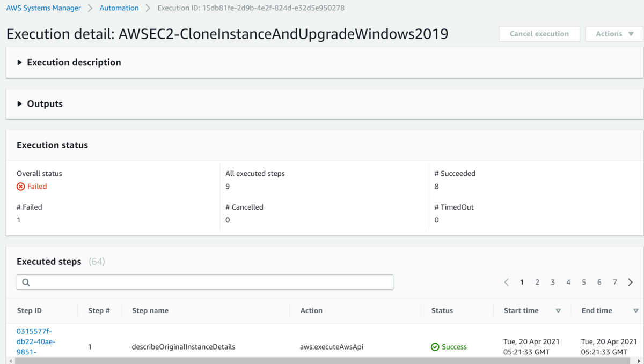The height and width of the screenshot is (364, 644).
Task: Click the Executed steps heading
Action: (x=49, y=262)
